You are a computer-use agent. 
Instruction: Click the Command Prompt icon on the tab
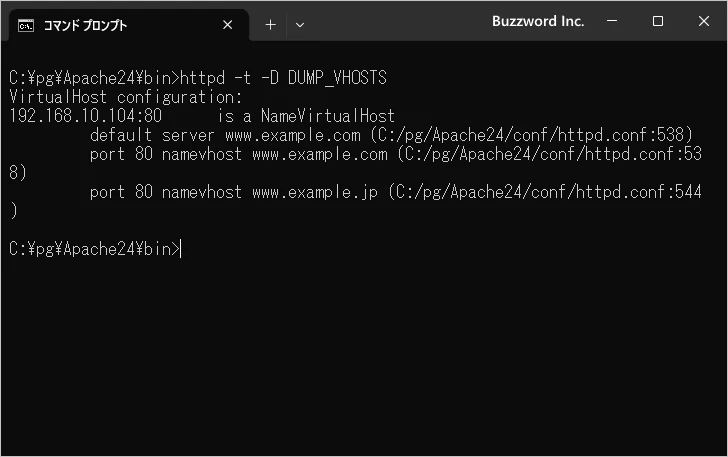[x=27, y=25]
